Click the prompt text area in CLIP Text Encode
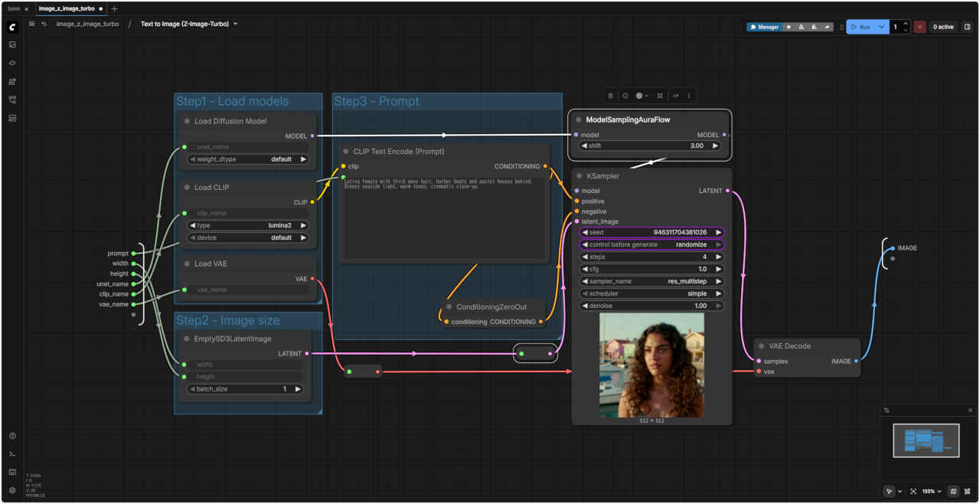This screenshot has width=980, height=504. click(444, 218)
